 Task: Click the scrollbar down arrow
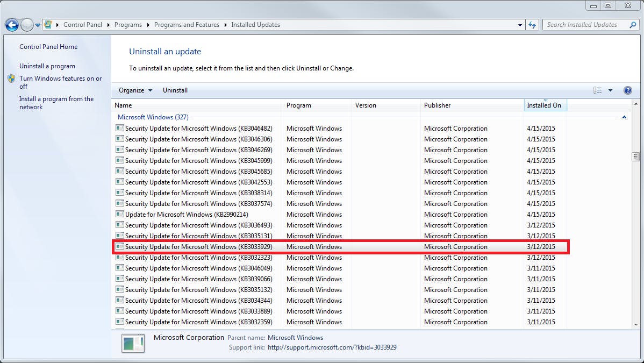pyautogui.click(x=636, y=324)
